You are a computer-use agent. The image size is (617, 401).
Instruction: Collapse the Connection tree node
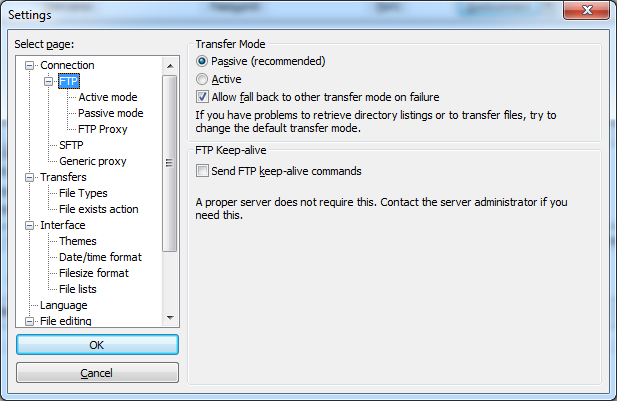point(30,65)
